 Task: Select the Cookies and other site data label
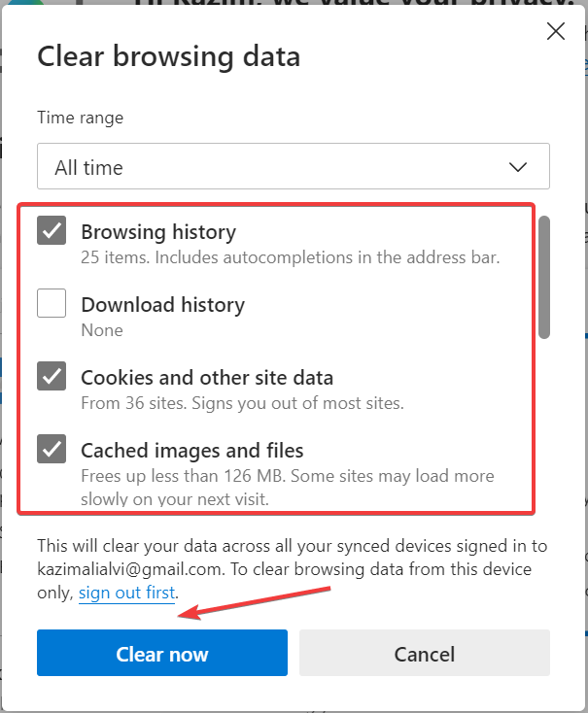207,378
